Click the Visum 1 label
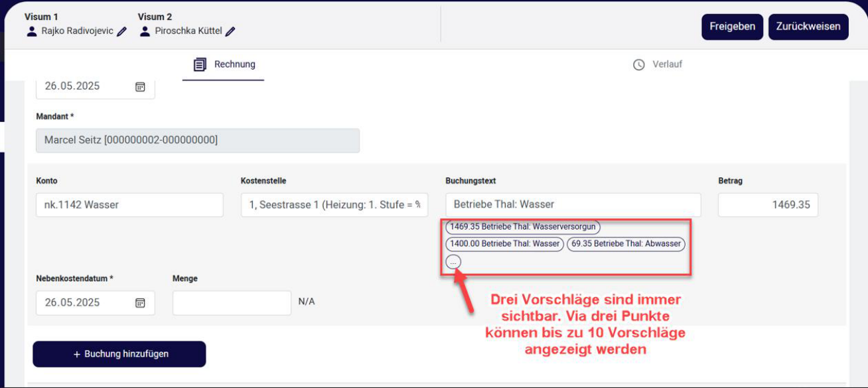Viewport: 868px width, 388px height. (x=41, y=17)
